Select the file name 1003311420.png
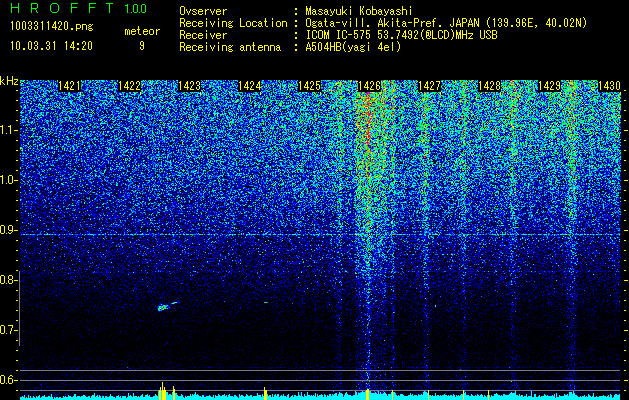Image resolution: width=629 pixels, height=400 pixels. click(x=52, y=26)
